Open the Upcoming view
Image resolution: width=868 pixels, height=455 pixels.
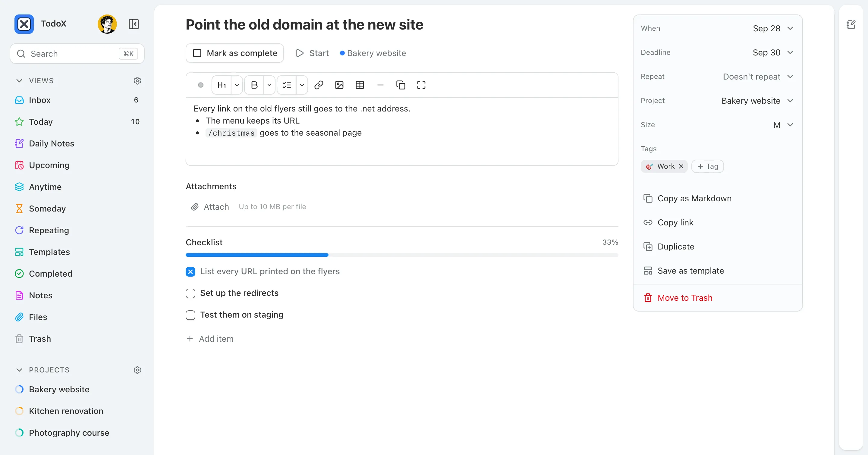77,165
